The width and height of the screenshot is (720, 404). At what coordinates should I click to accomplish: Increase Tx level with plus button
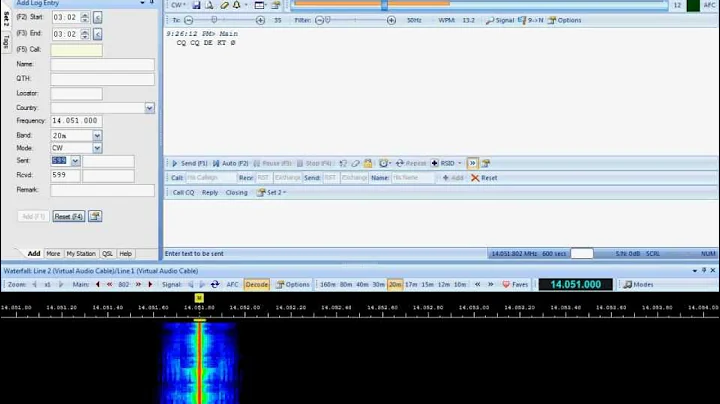click(x=260, y=20)
